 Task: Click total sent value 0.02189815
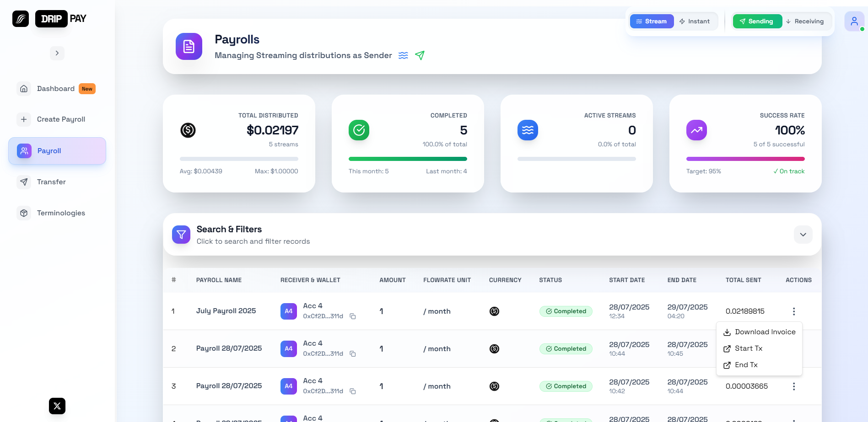pos(745,311)
